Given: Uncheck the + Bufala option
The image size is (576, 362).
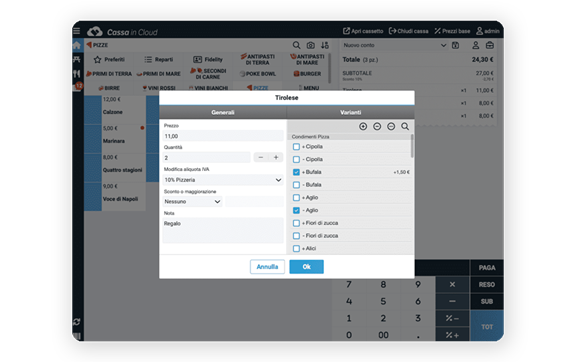Looking at the screenshot, I should pos(296,172).
